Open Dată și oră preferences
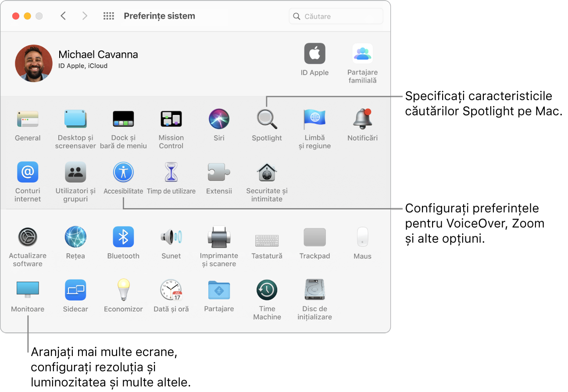This screenshot has height=392, width=568. pyautogui.click(x=171, y=290)
